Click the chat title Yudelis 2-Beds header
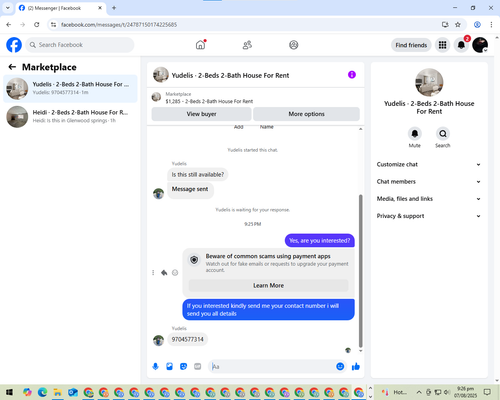The height and width of the screenshot is (400, 500). (x=230, y=75)
